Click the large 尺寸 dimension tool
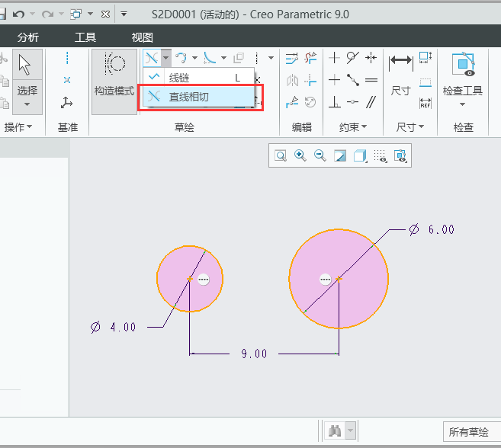This screenshot has height=448, width=501. point(400,75)
